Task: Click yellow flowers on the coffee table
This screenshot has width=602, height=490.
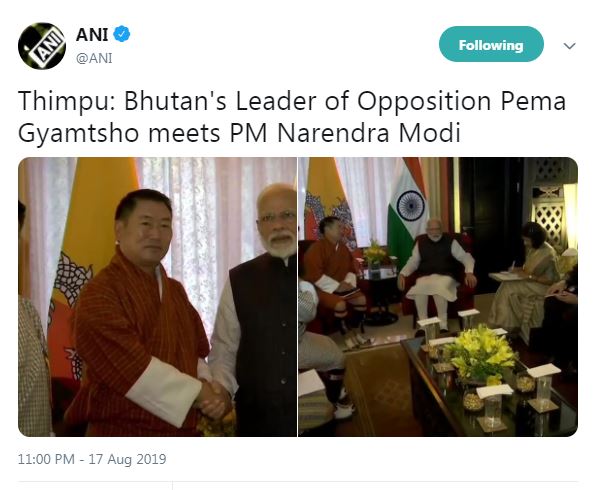Action: [476, 350]
